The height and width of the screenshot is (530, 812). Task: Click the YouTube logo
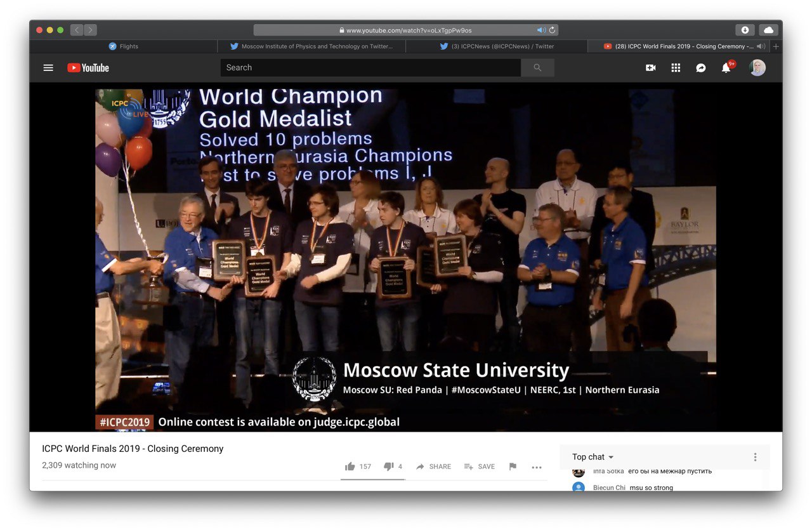(x=88, y=68)
